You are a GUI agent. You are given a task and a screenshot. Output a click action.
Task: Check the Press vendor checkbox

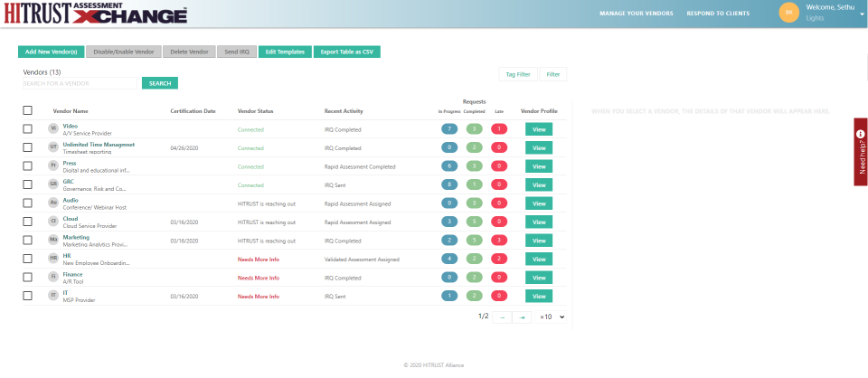(28, 166)
